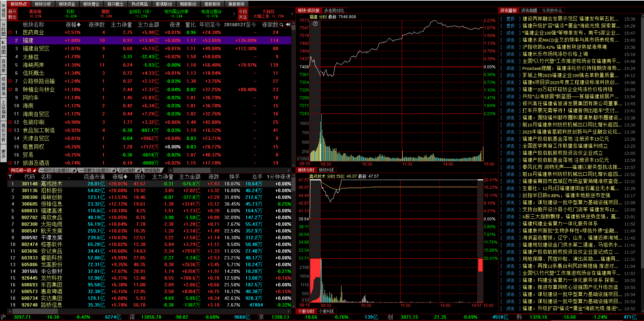Open the 一级行业(含细分) tab dropdown triangle
Image resolution: width=644 pixels, height=321 pixels.
click(x=74, y=170)
